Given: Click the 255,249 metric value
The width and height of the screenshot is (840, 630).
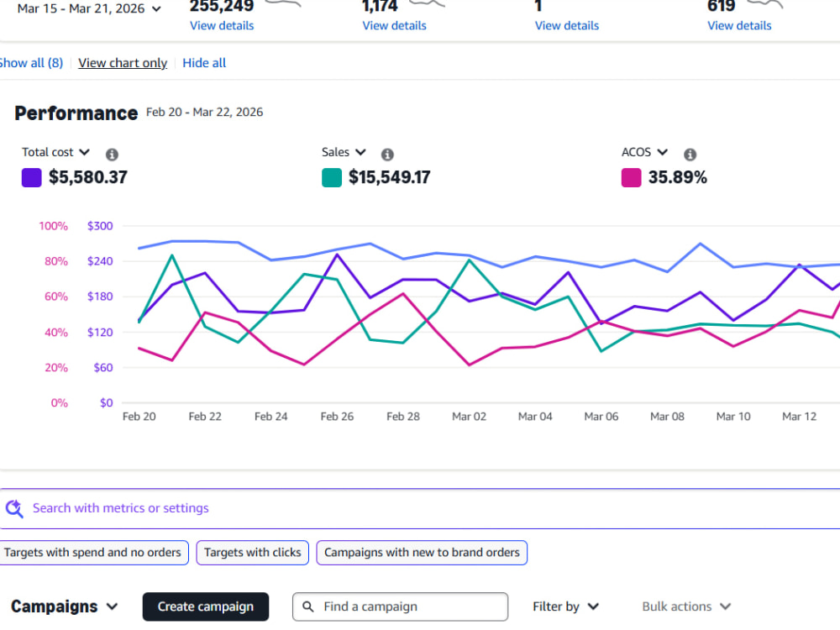Looking at the screenshot, I should pos(222,6).
